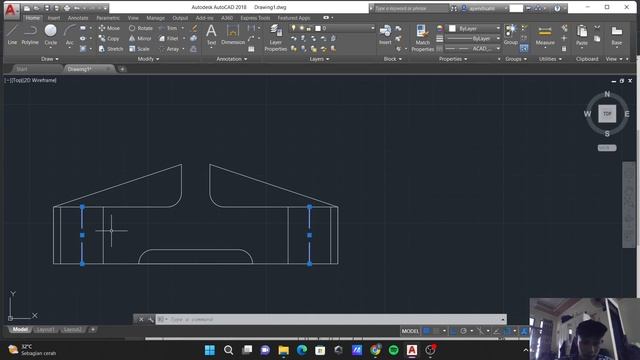Open the AutoCAD application menu

coord(11,10)
